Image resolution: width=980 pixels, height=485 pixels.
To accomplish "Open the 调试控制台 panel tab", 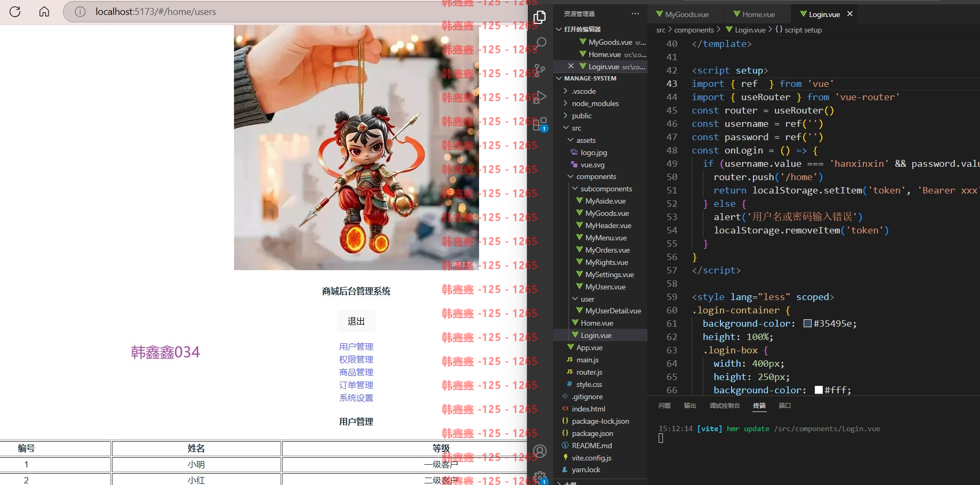I will click(x=725, y=406).
